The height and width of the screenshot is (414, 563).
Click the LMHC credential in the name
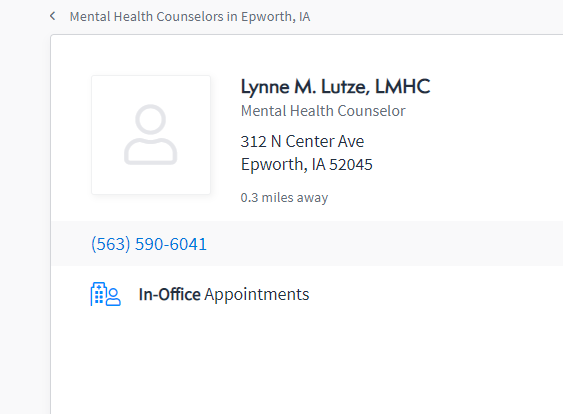click(x=403, y=87)
